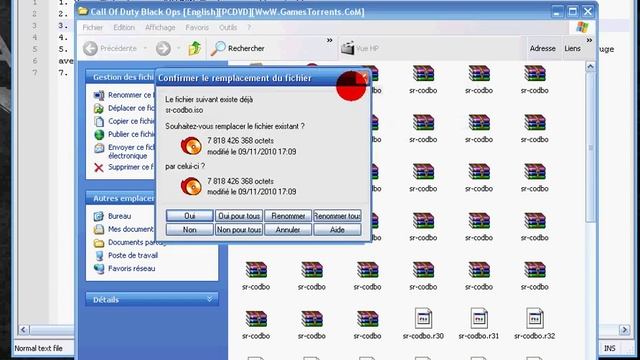Click the Oui button in the dialog

(189, 216)
